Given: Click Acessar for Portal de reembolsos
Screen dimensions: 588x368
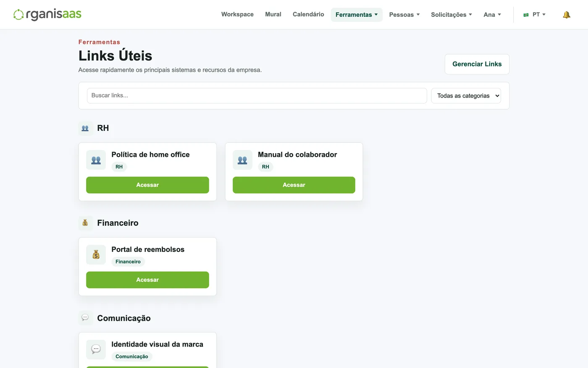Looking at the screenshot, I should tap(147, 280).
